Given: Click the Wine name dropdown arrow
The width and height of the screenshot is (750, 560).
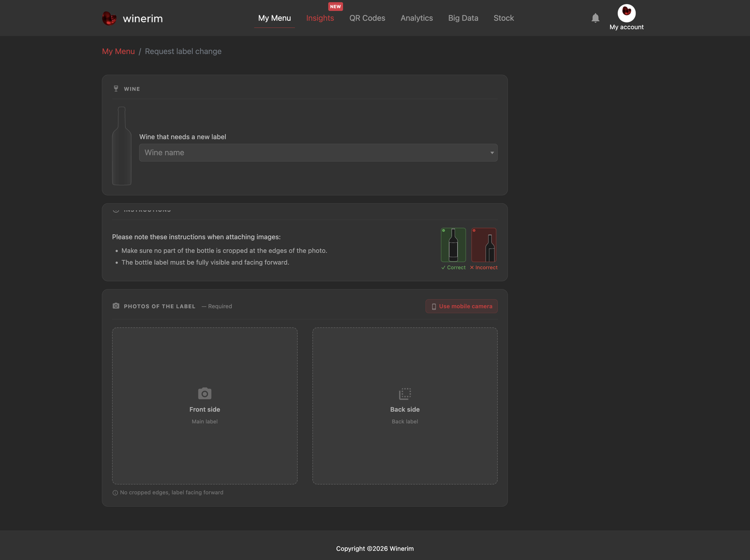Looking at the screenshot, I should point(492,153).
